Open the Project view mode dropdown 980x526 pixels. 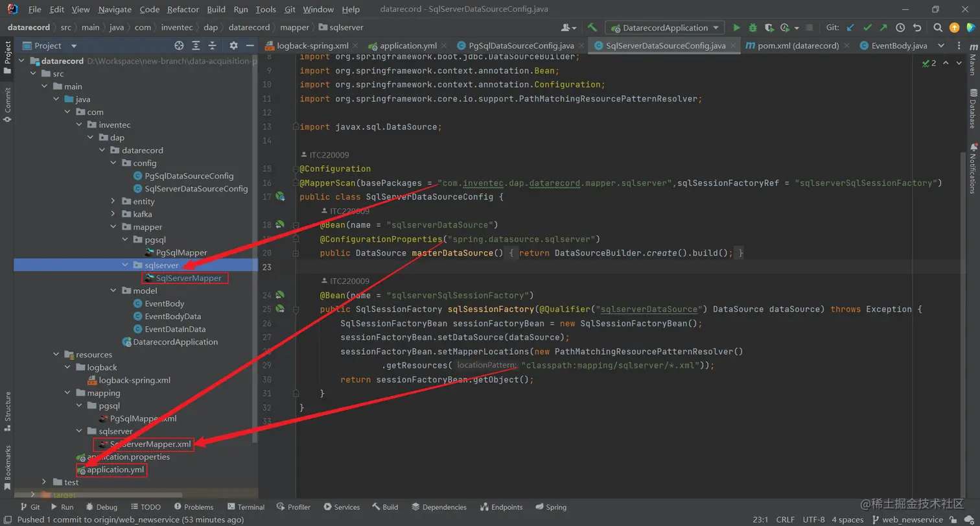tap(73, 46)
